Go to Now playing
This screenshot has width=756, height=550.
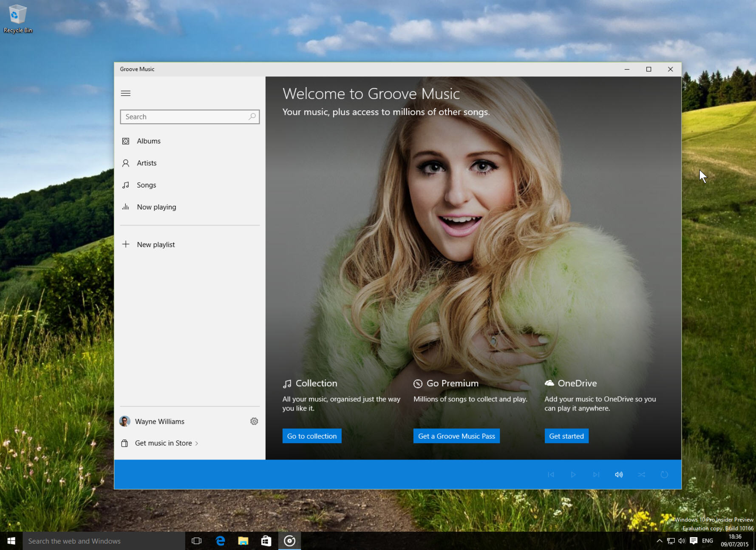tap(190, 207)
